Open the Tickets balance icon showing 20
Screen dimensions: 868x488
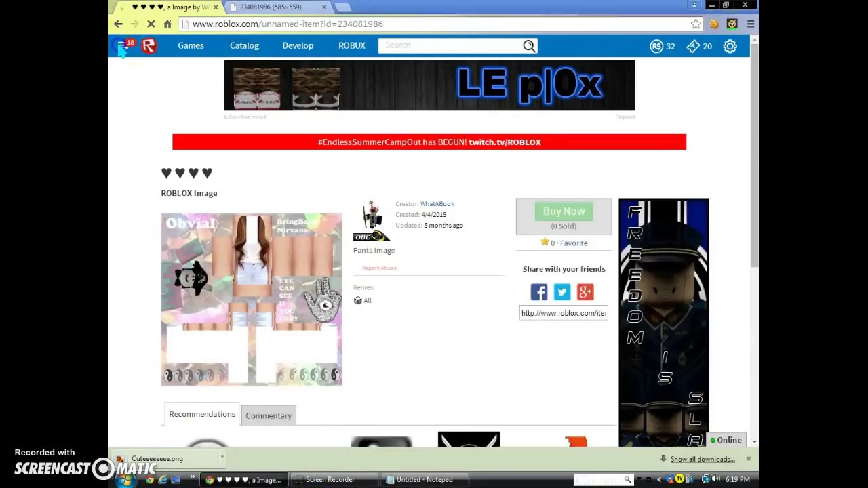[x=692, y=45]
